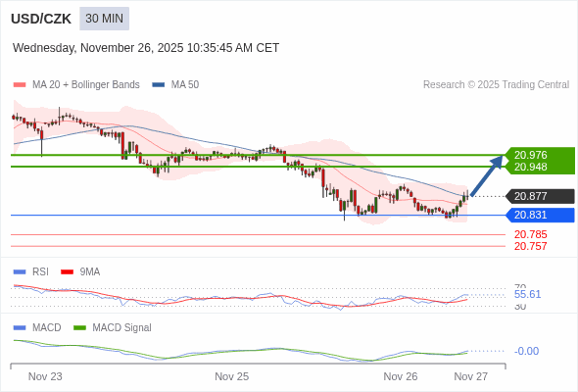Click the RSI value 55.61
This screenshot has width=578, height=392.
click(x=527, y=294)
